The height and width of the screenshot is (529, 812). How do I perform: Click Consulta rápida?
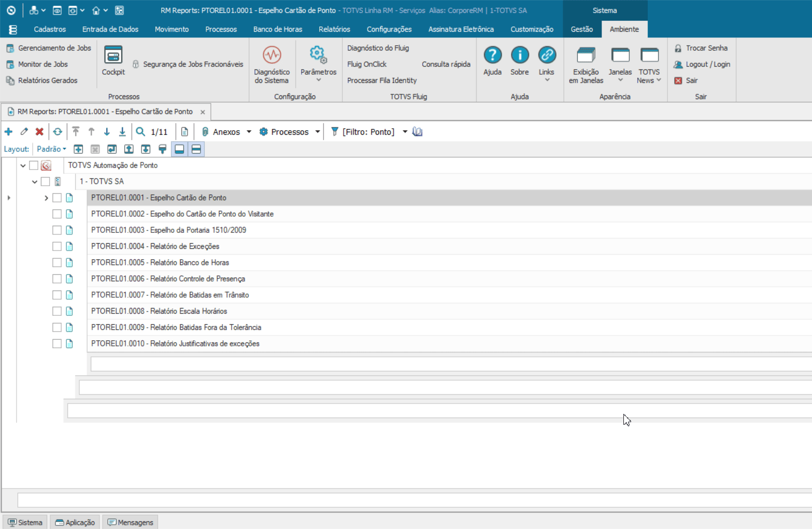tap(446, 64)
